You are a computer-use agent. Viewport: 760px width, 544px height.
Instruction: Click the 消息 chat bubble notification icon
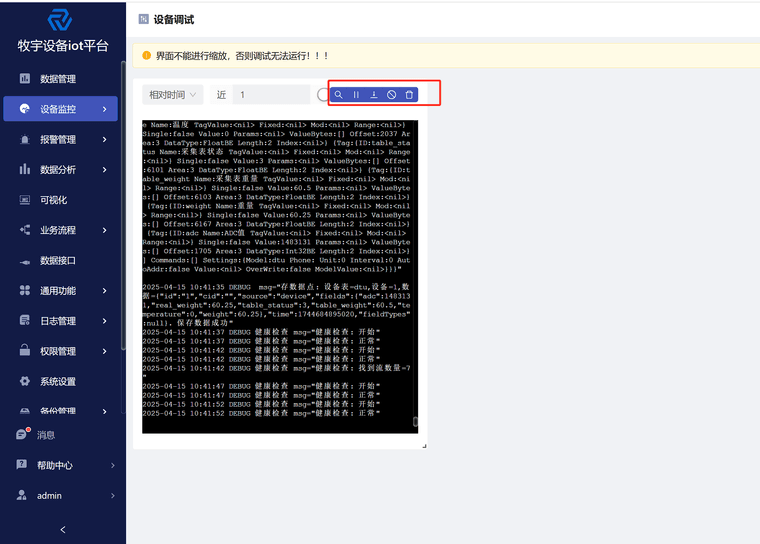(x=23, y=433)
